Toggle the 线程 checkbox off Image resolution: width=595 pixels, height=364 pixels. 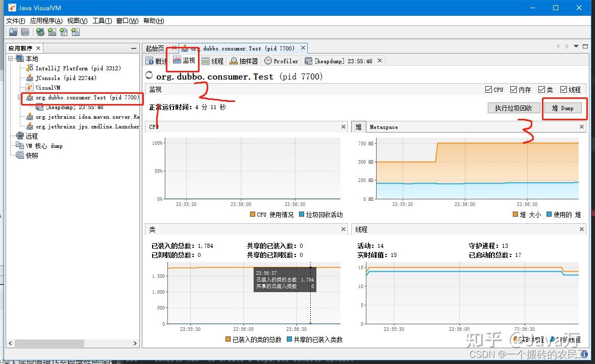point(563,89)
